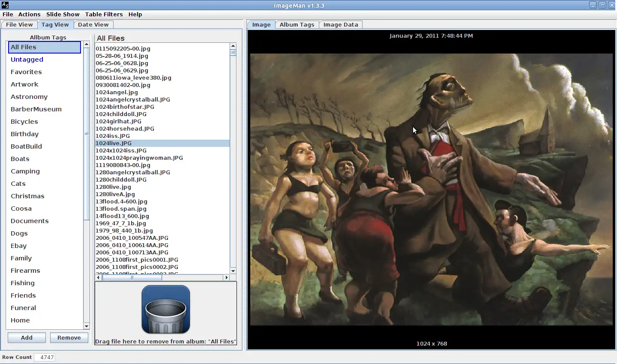The height and width of the screenshot is (364, 617).
Task: Click the Remove tag button
Action: [x=69, y=337]
